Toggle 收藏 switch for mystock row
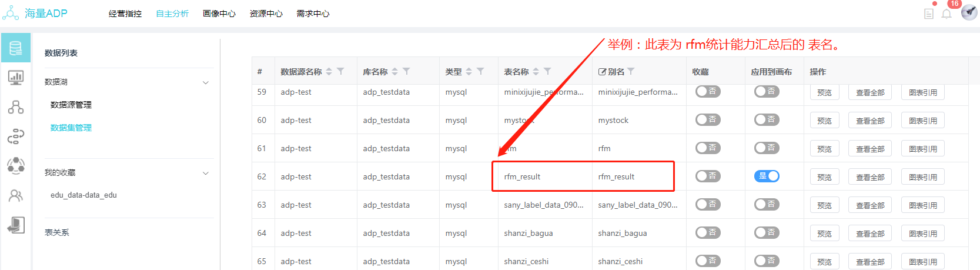This screenshot has height=270, width=980. tap(708, 119)
